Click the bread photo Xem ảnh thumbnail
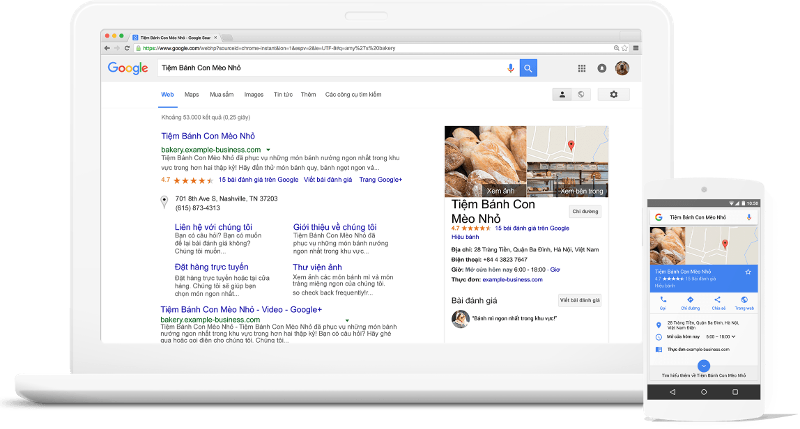The image size is (800, 429). (485, 161)
